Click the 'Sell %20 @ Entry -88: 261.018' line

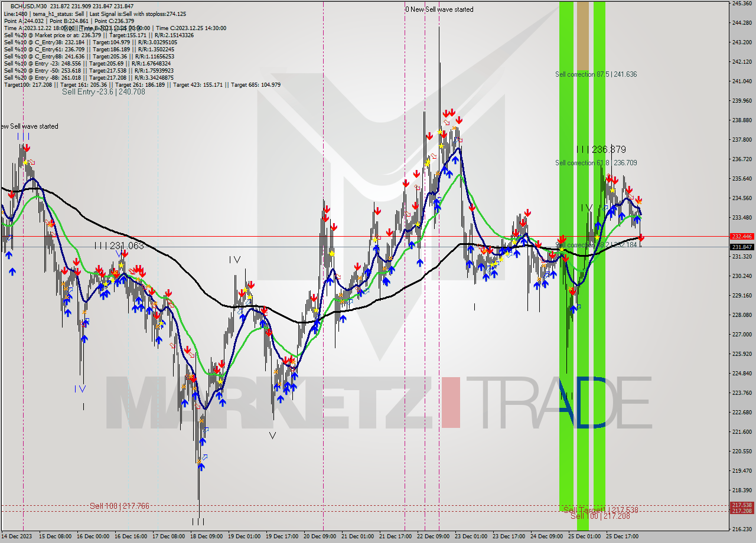point(89,78)
